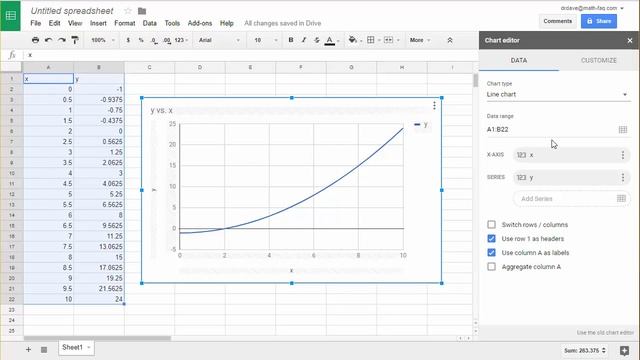This screenshot has height=360, width=640.
Task: Click the Data range A1:B22 field
Action: (x=552, y=129)
